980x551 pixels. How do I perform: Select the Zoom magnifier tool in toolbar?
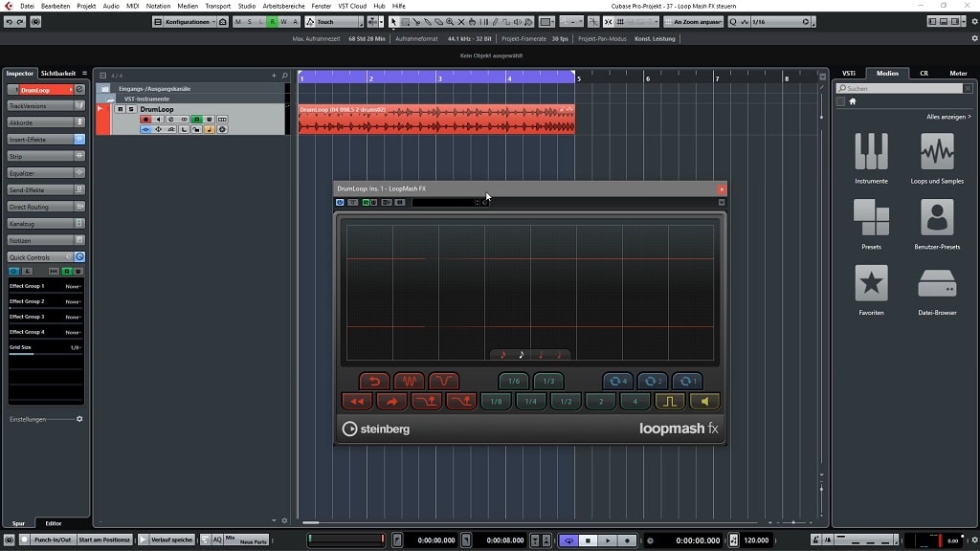pos(450,22)
